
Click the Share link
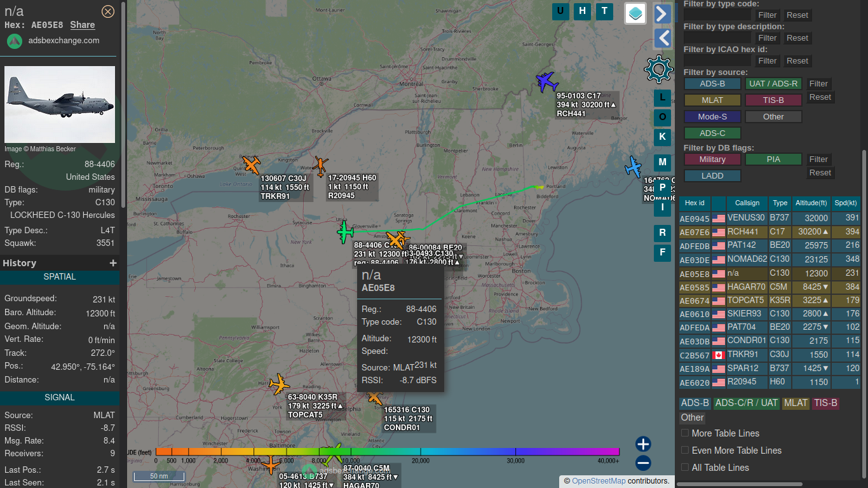point(83,25)
